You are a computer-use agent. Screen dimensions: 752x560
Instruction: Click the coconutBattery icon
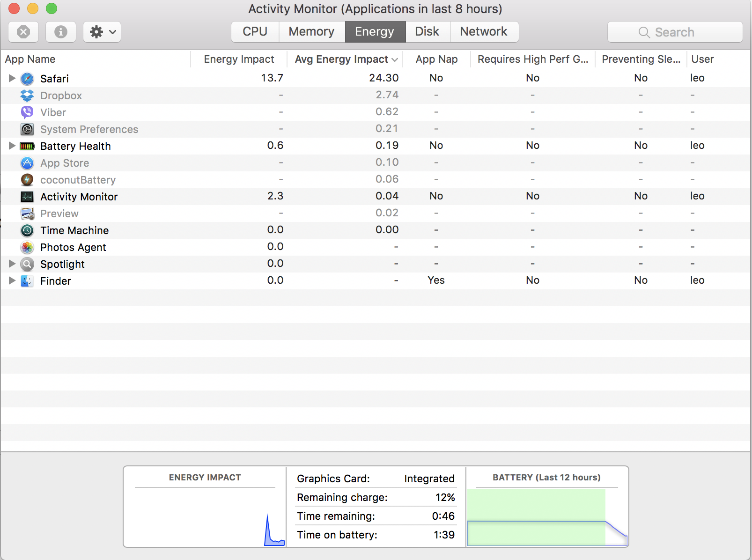pyautogui.click(x=27, y=180)
